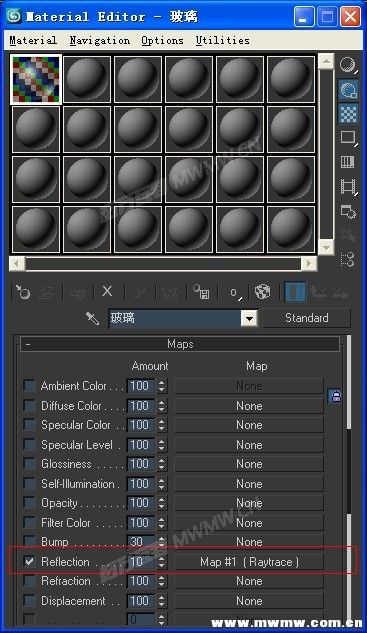
Task: Enable the Bump map checkbox
Action: (x=29, y=541)
